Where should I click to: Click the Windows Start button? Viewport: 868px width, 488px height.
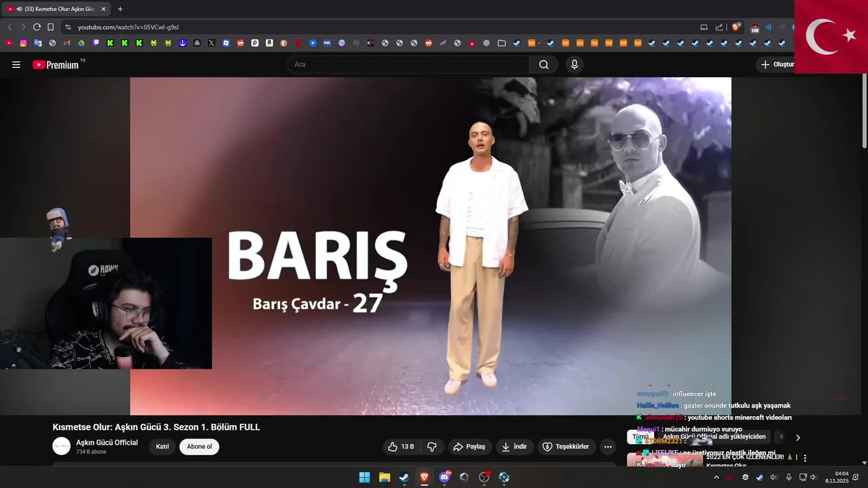[365, 477]
